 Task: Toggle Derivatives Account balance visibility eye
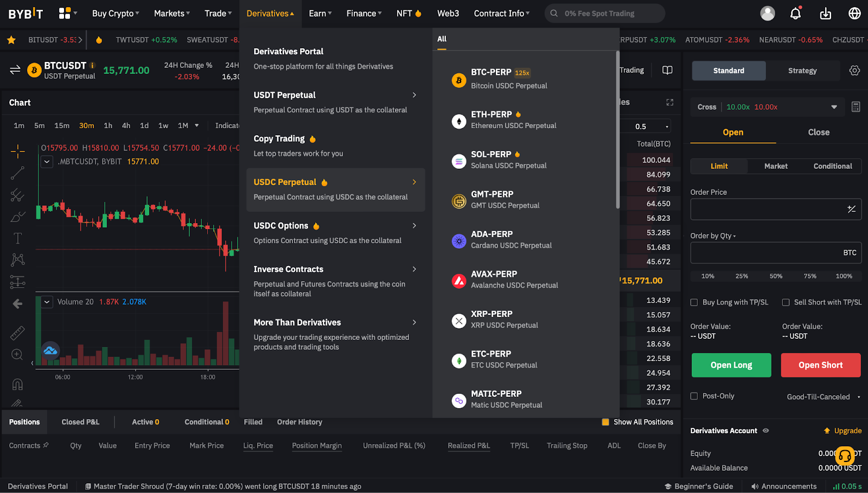pos(765,431)
